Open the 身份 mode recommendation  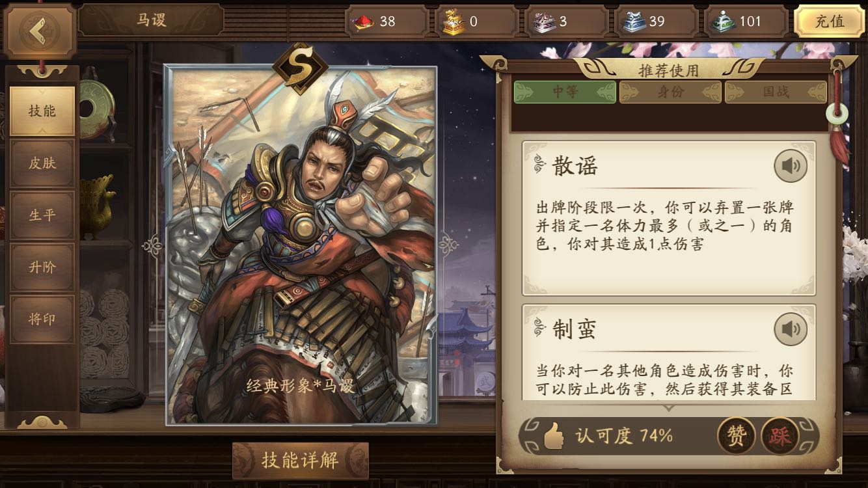coord(670,92)
